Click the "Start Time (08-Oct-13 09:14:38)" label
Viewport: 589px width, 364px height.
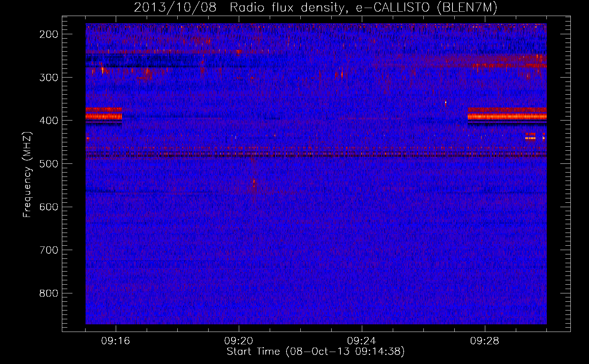(x=316, y=351)
